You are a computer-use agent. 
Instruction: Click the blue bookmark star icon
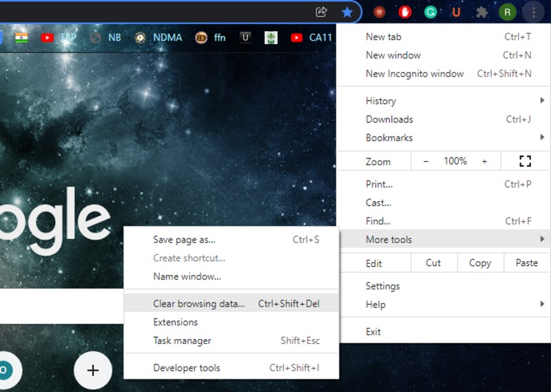coord(347,12)
